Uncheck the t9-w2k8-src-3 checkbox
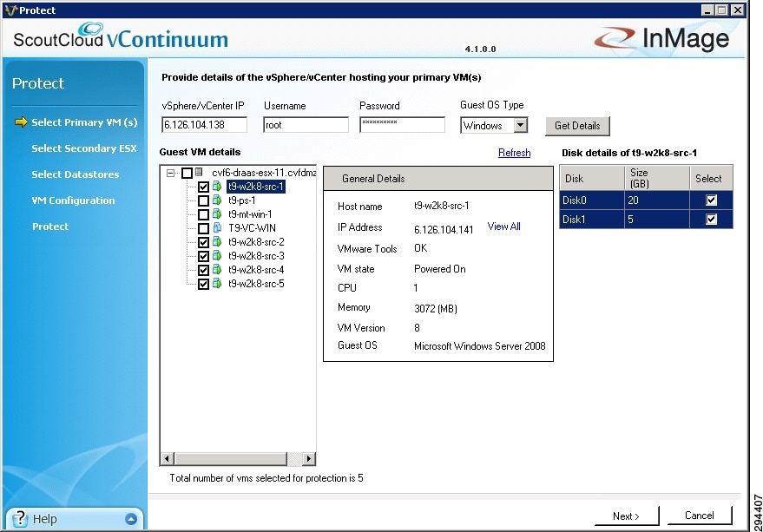Viewport: 763px width, 532px height. pos(203,256)
